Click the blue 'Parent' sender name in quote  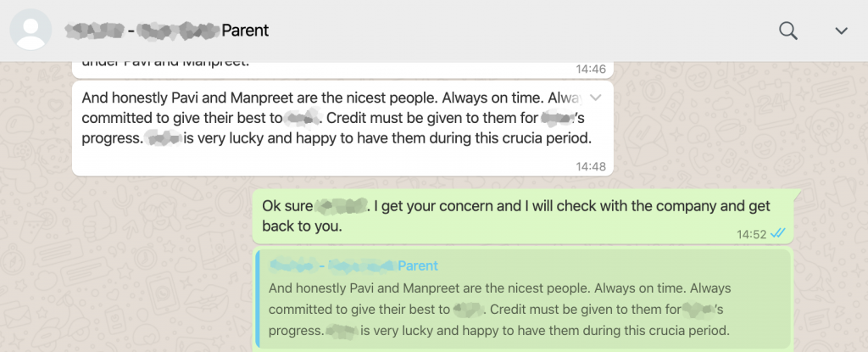pos(417,265)
